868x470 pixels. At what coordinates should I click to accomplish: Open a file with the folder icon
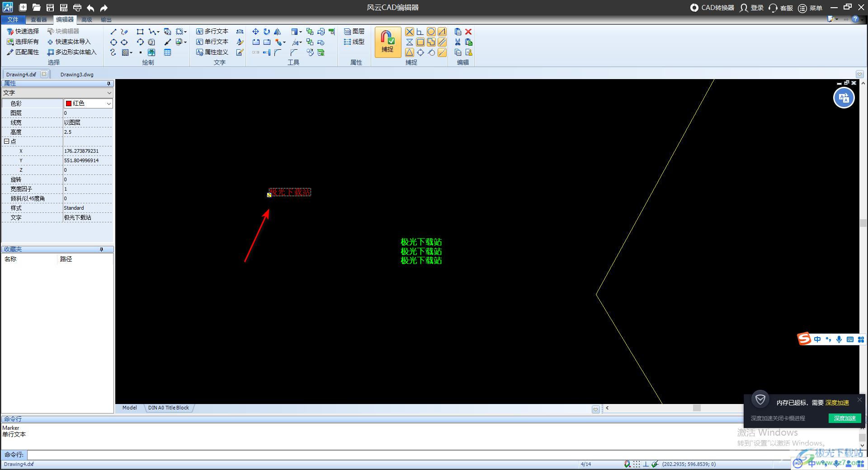click(x=37, y=8)
